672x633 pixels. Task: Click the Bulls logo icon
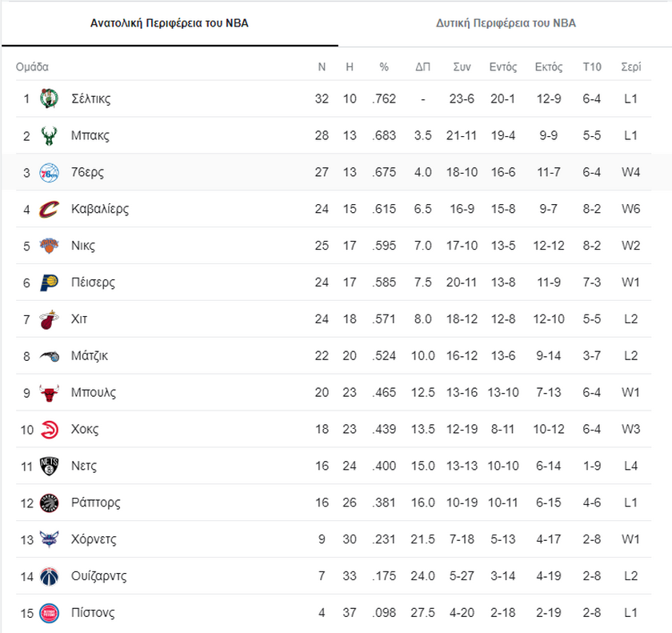[49, 393]
